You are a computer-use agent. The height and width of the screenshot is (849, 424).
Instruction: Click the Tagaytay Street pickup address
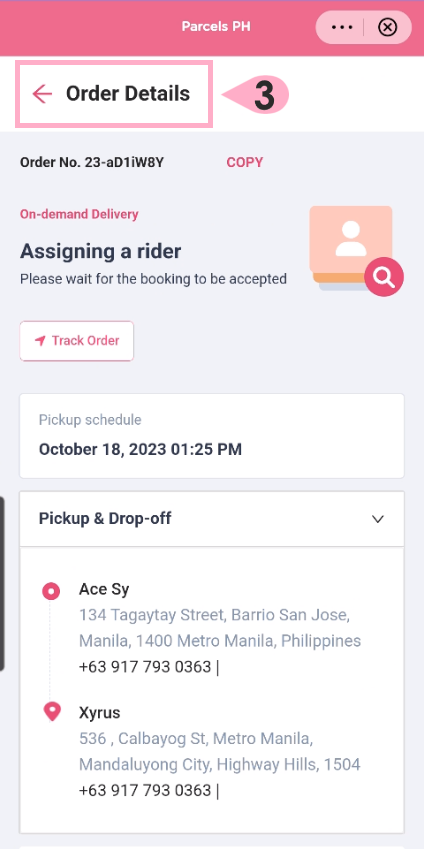tap(220, 628)
